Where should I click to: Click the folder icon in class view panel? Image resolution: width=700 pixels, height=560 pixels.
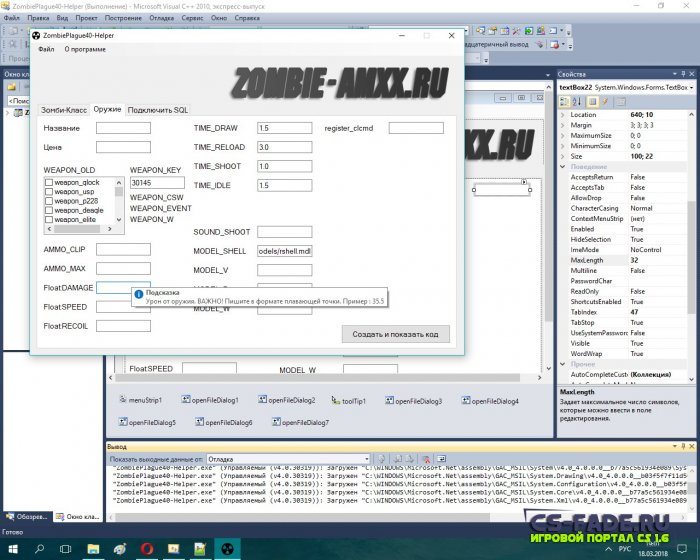[x=12, y=87]
